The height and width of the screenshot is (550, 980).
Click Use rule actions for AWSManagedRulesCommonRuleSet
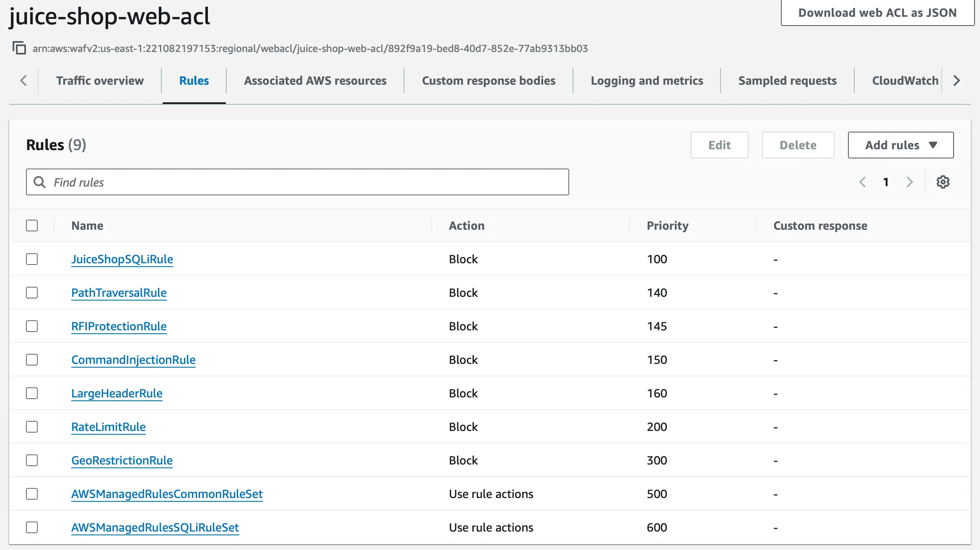tap(491, 494)
